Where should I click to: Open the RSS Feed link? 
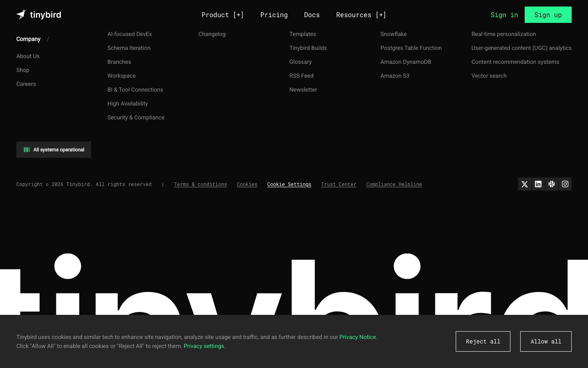pos(301,76)
